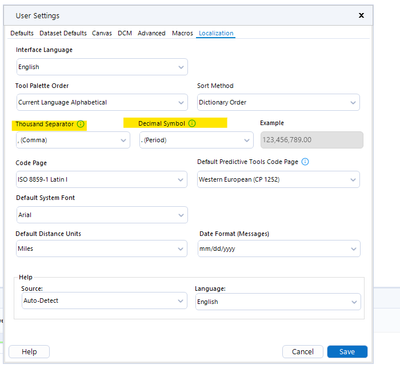Go to the Advanced tab

click(x=152, y=33)
